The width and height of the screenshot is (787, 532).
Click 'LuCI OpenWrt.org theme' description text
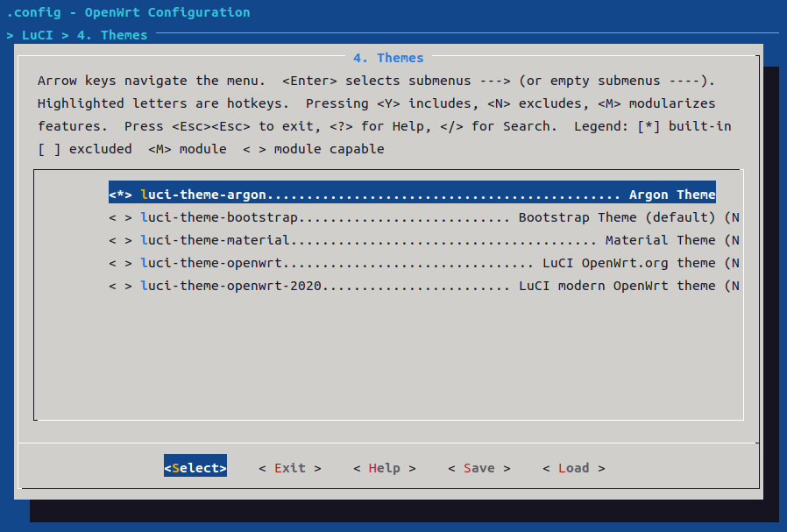[629, 263]
